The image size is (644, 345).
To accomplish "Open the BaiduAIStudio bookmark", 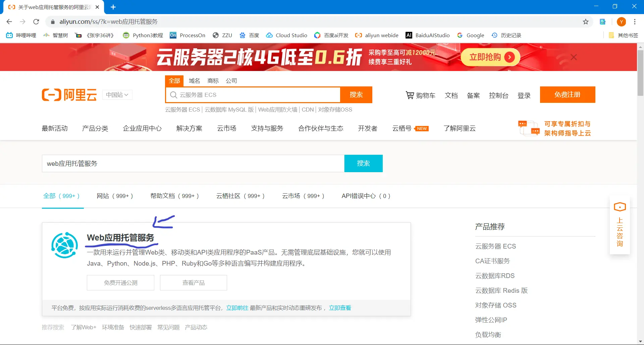I will tap(428, 35).
